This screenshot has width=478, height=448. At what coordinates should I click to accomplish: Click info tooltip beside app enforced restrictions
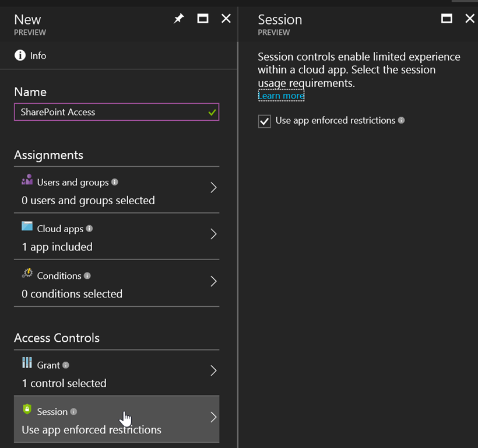(x=401, y=120)
